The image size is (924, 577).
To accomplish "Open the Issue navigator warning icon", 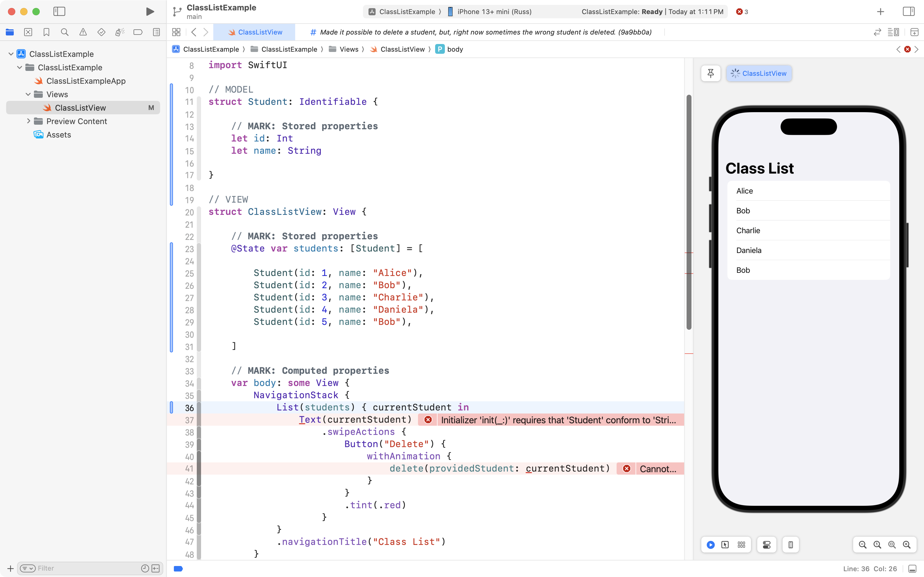I will (x=83, y=32).
